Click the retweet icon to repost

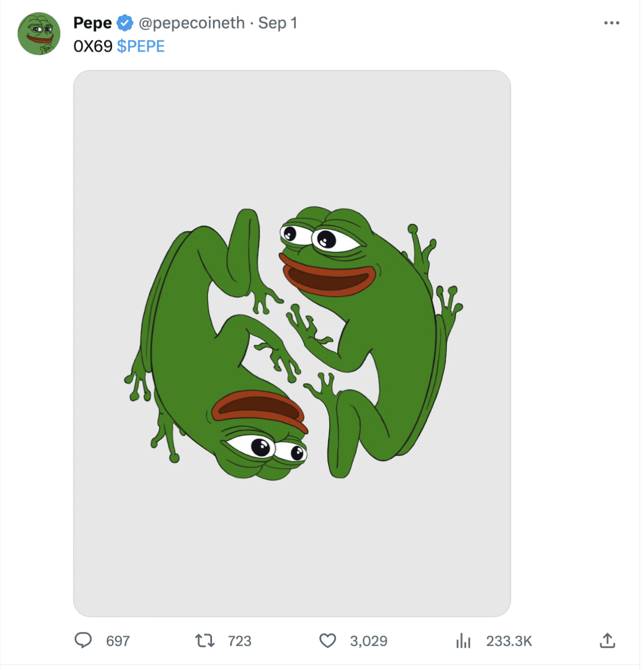point(206,640)
